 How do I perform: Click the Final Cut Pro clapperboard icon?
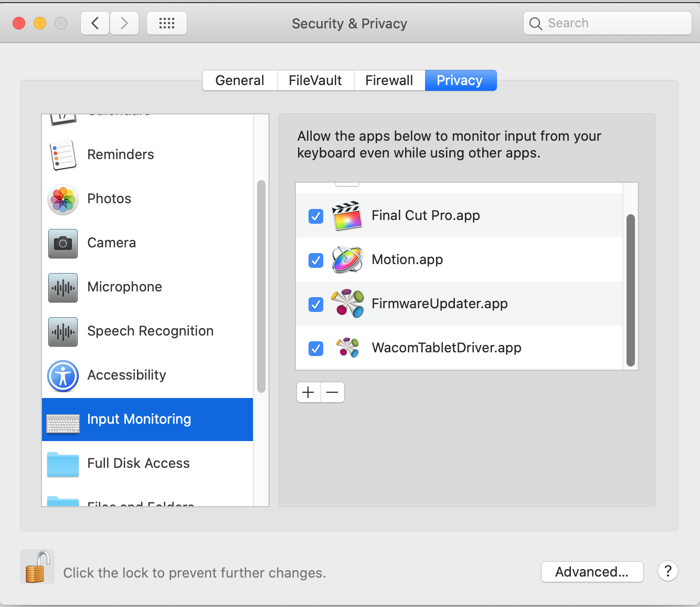coord(347,216)
